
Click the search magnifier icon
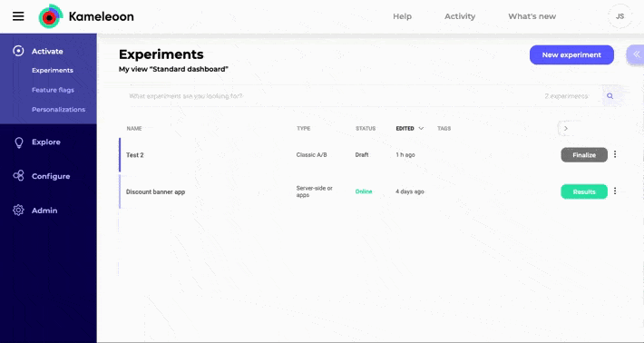tap(610, 95)
